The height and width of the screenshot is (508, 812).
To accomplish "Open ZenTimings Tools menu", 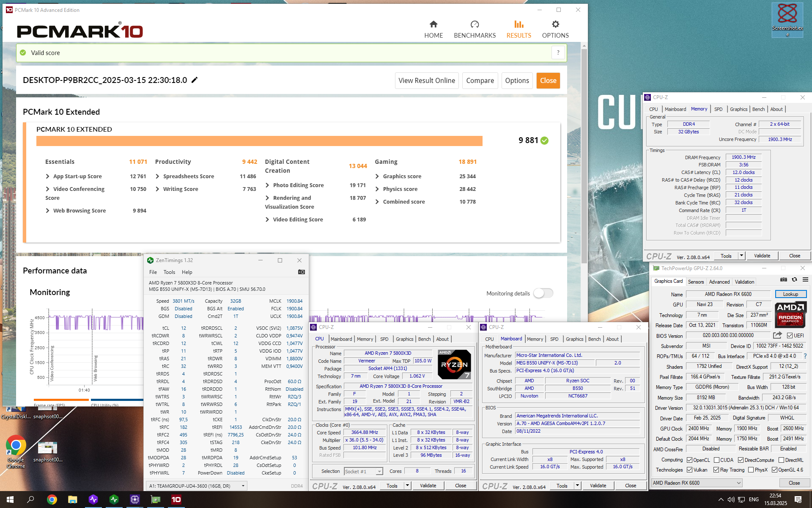I will (x=169, y=272).
